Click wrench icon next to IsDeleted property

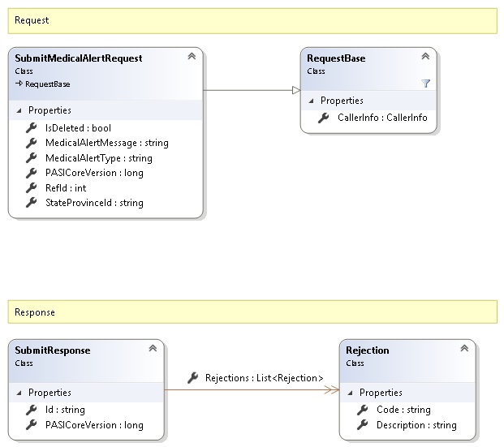point(32,128)
